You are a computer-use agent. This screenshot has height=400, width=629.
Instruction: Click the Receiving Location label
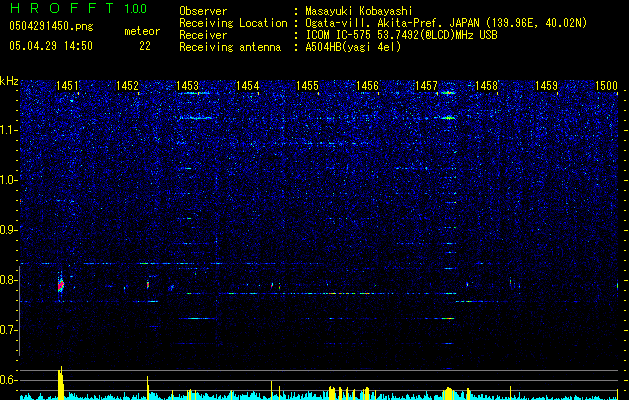[233, 23]
